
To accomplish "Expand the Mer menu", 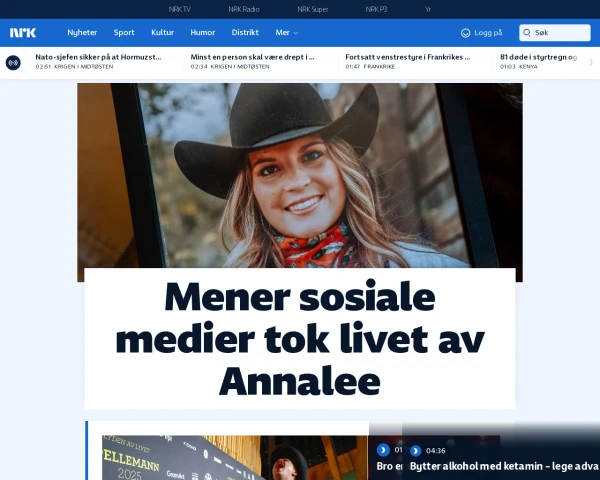I will (286, 32).
